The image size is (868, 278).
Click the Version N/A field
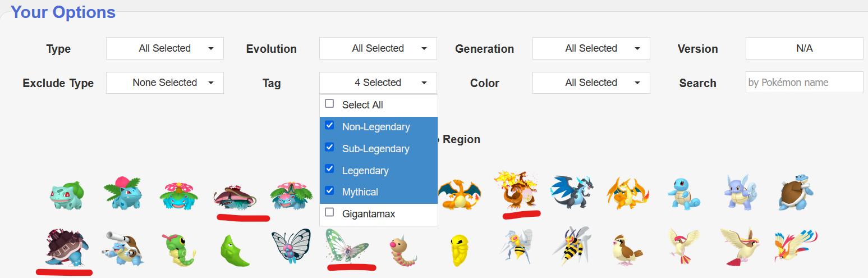coord(805,48)
